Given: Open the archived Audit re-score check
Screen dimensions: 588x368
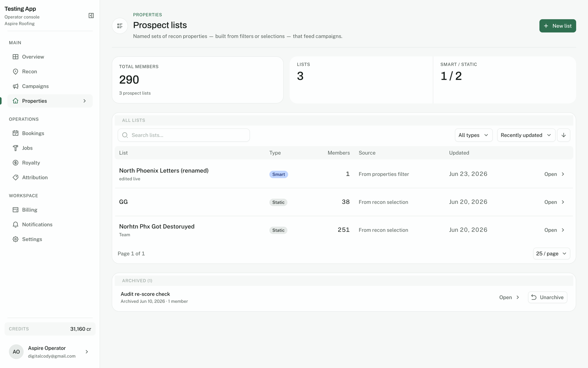Looking at the screenshot, I should [x=509, y=297].
